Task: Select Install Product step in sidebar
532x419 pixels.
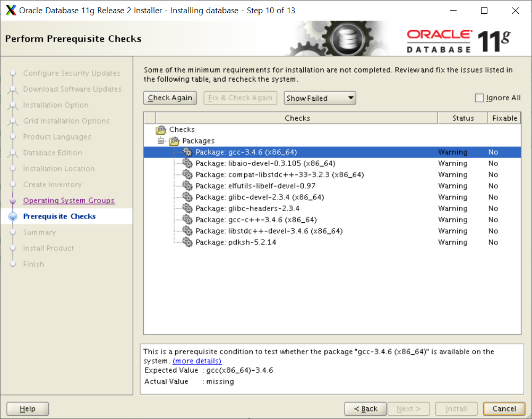Action: coord(48,248)
